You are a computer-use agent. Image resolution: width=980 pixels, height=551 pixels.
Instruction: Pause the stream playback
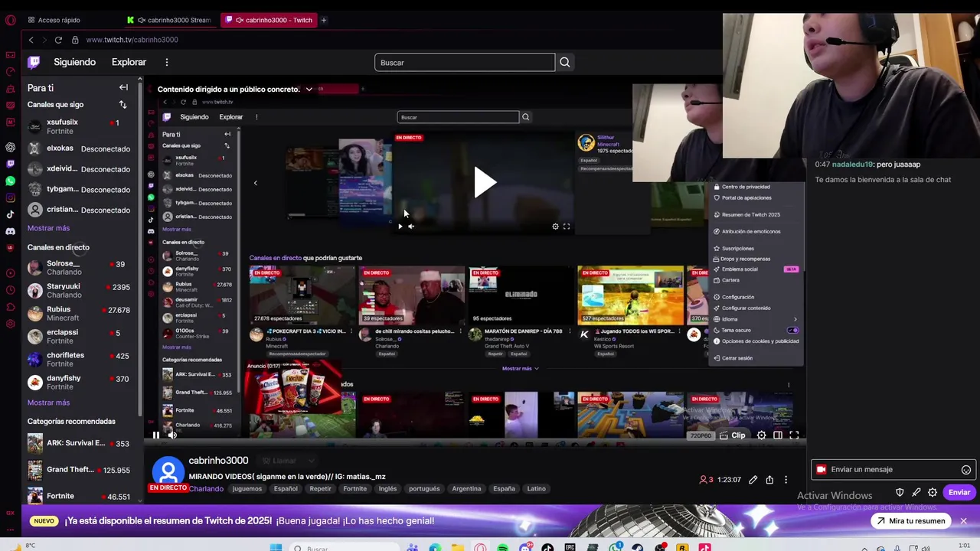tap(155, 435)
